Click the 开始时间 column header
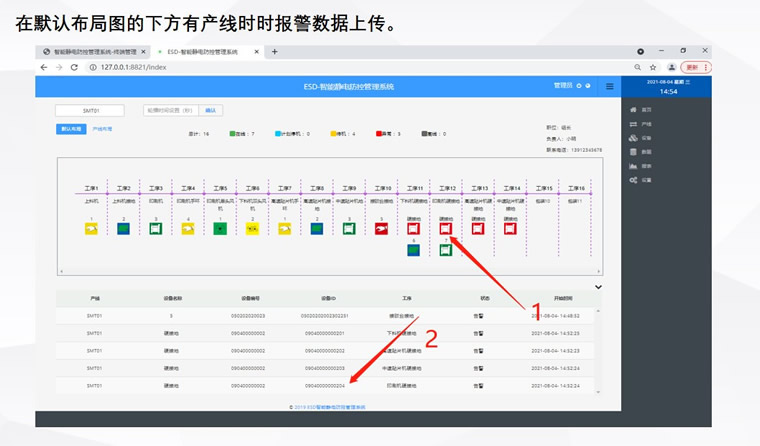760x446 pixels. 563,299
